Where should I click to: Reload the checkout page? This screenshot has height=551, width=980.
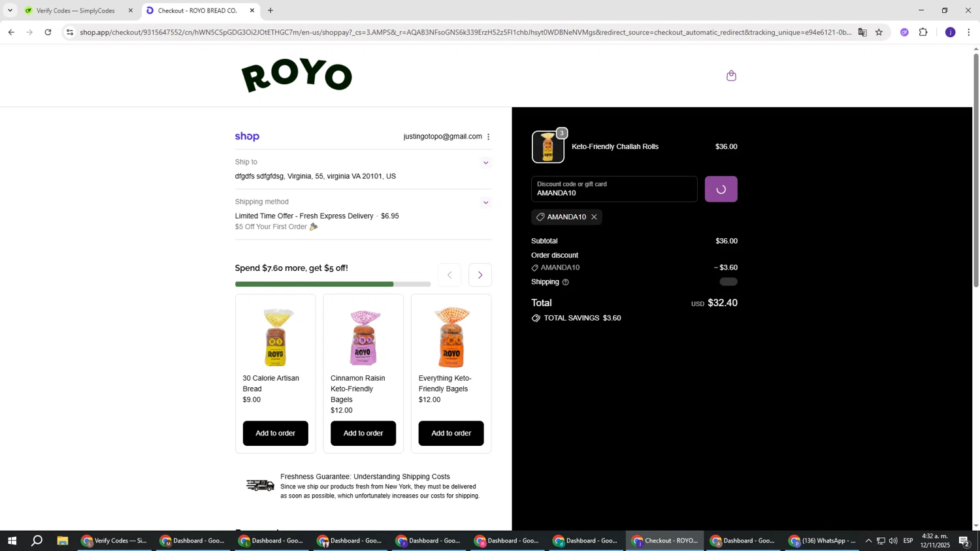click(x=48, y=32)
